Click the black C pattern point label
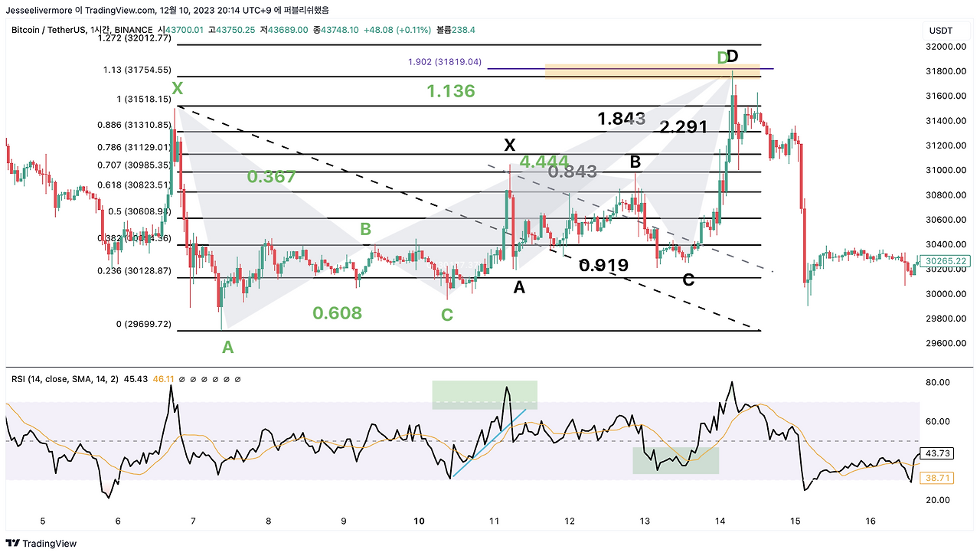The width and height of the screenshot is (980, 559). pyautogui.click(x=688, y=280)
